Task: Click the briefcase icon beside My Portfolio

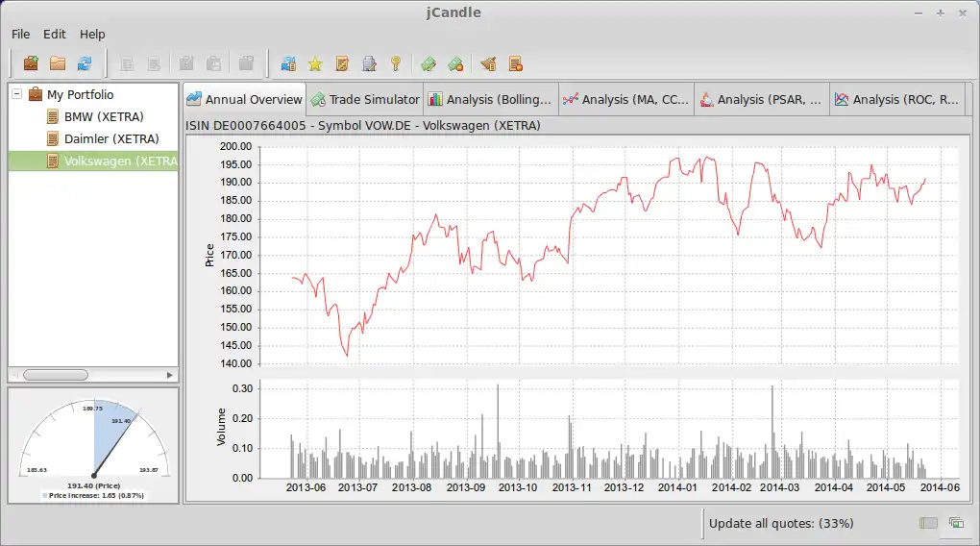Action: coord(36,94)
